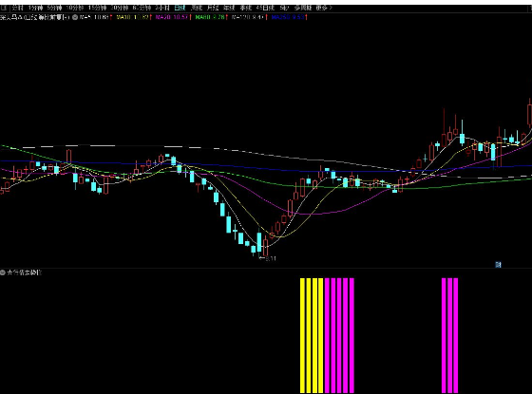Click the small blue marker icon below the chart
Viewport: 532px width, 394px height.
tap(498, 265)
